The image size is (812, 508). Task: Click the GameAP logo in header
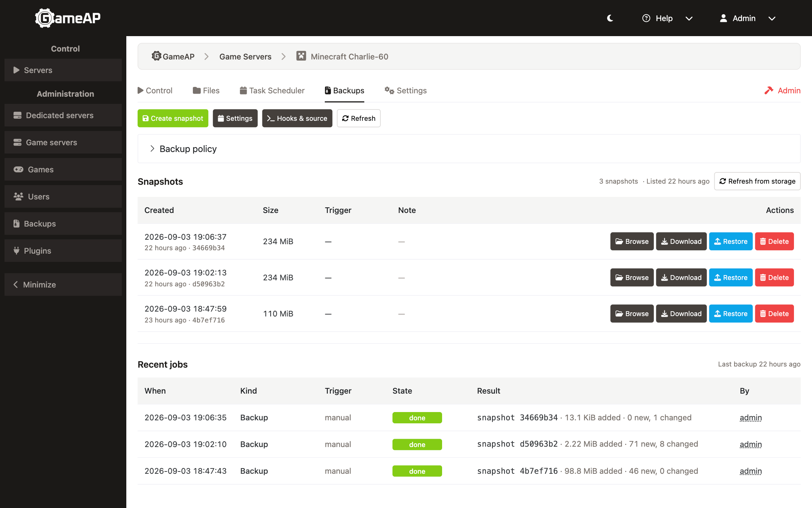coord(68,18)
